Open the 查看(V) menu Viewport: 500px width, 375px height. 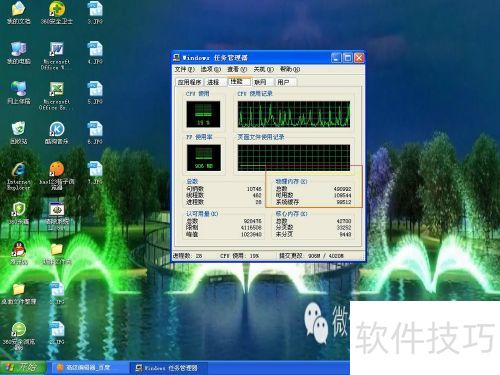(237, 69)
